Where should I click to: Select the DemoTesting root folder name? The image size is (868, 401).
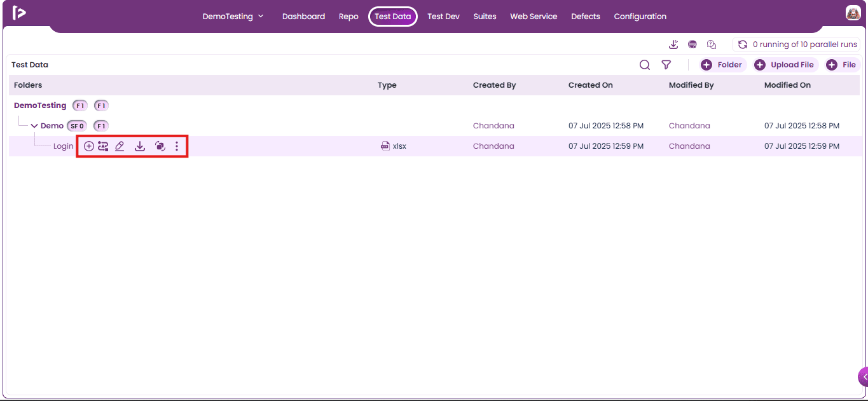(x=40, y=105)
